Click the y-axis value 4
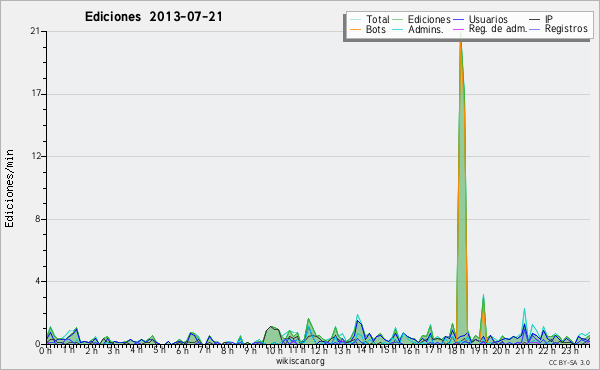The image size is (600, 370). tap(38, 281)
